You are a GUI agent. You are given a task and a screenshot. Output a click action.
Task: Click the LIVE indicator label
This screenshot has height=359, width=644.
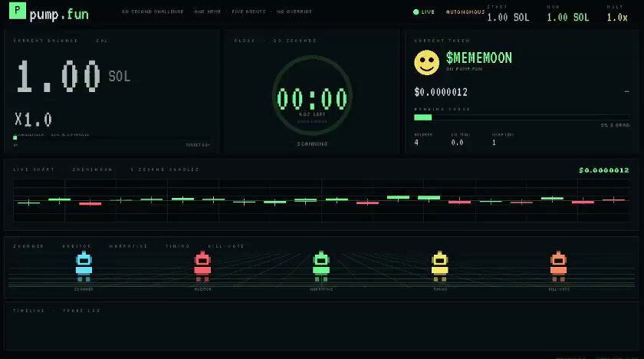(x=428, y=12)
